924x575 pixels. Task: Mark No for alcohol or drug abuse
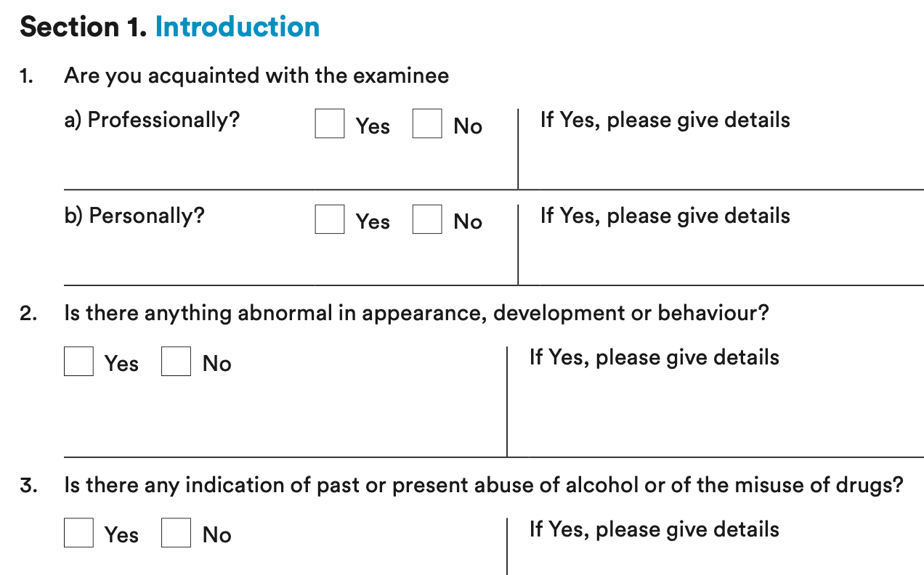tap(176, 533)
